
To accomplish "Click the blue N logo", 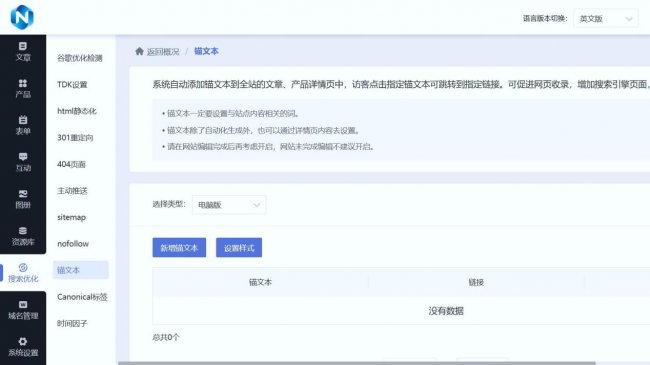I will tap(22, 17).
